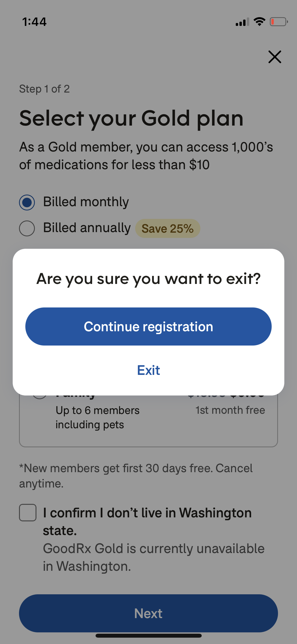Tap the cellular signal bars icon

[x=242, y=22]
